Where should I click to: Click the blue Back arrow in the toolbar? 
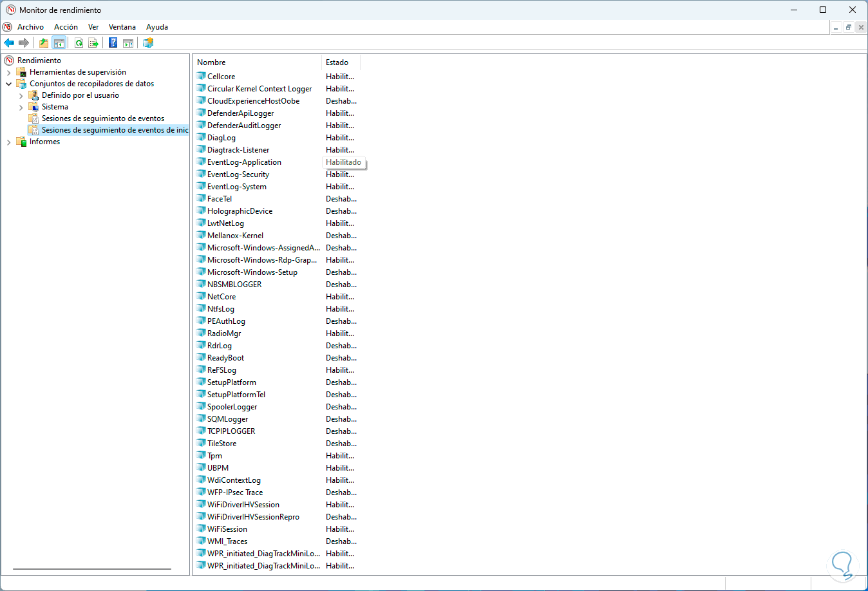coord(9,43)
